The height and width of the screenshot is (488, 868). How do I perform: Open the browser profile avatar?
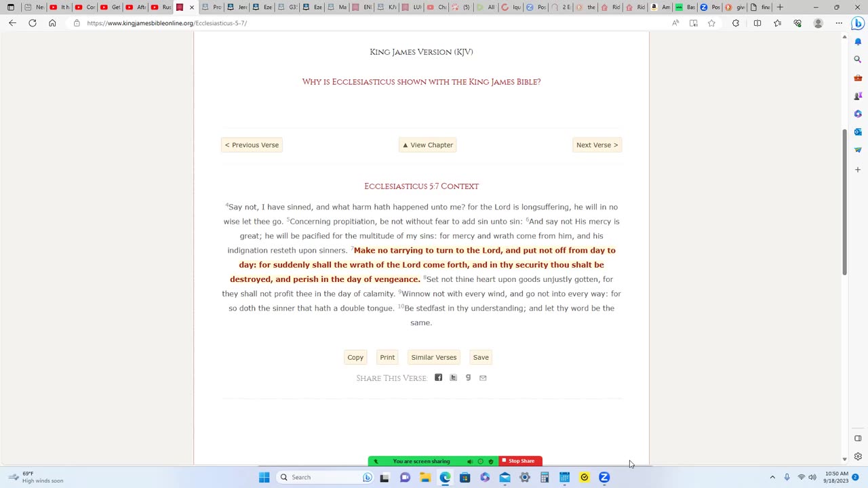click(818, 23)
